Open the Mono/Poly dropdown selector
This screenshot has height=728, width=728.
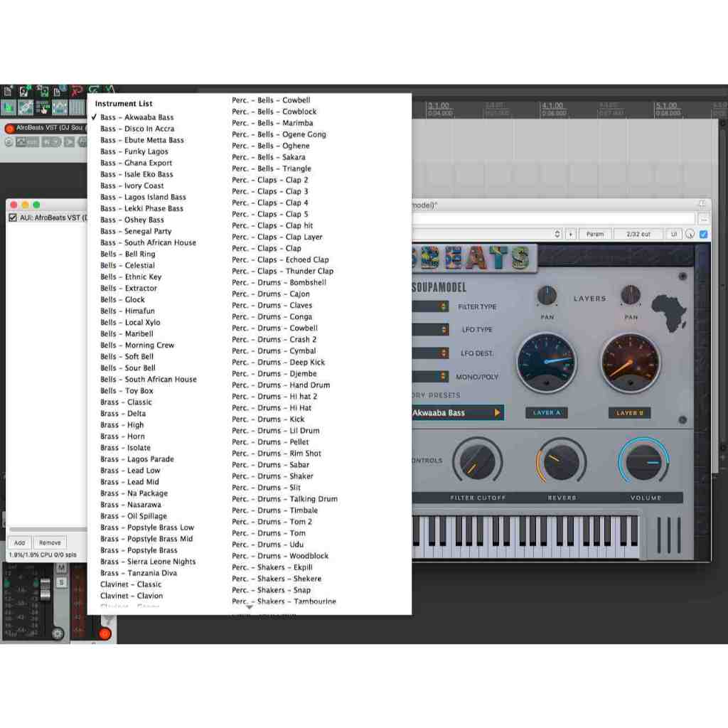pyautogui.click(x=430, y=376)
